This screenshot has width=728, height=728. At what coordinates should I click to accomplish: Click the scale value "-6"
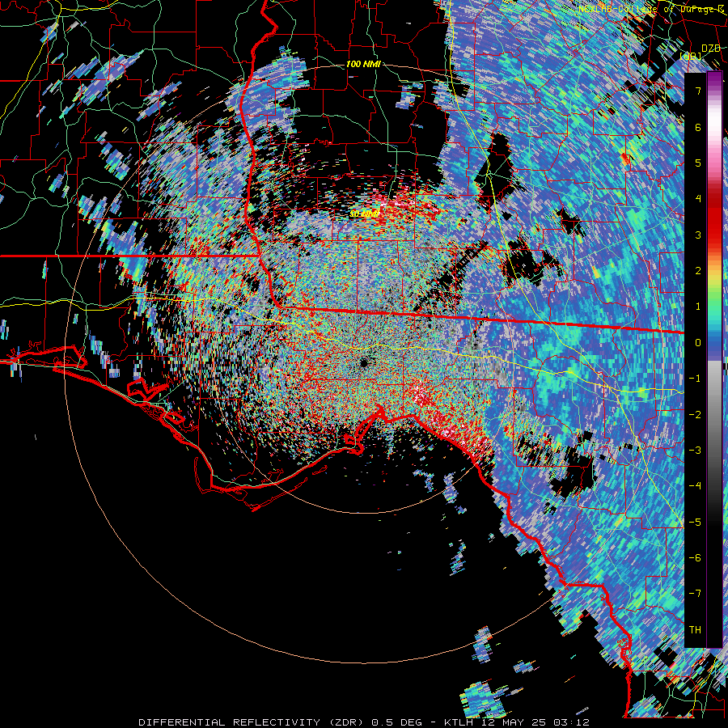click(x=695, y=557)
